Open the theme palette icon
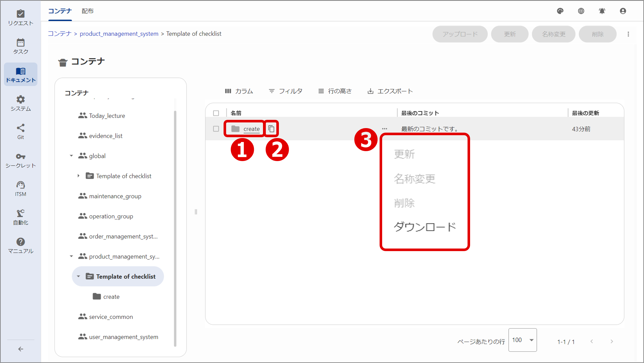This screenshot has height=363, width=644. [x=560, y=11]
